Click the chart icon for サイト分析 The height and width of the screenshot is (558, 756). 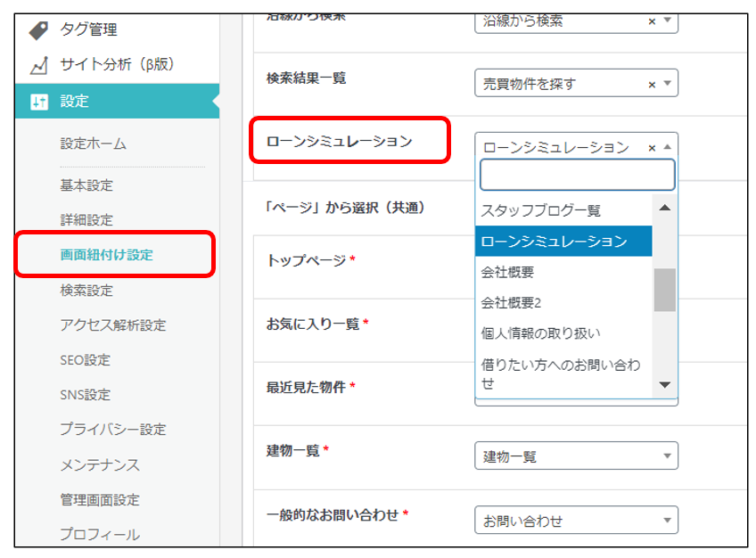click(38, 65)
